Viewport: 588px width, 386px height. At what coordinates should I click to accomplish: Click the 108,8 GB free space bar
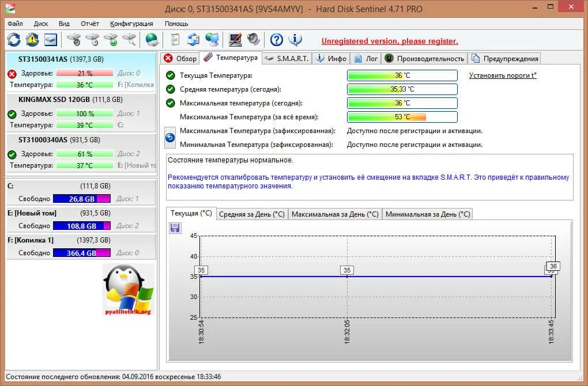point(82,226)
